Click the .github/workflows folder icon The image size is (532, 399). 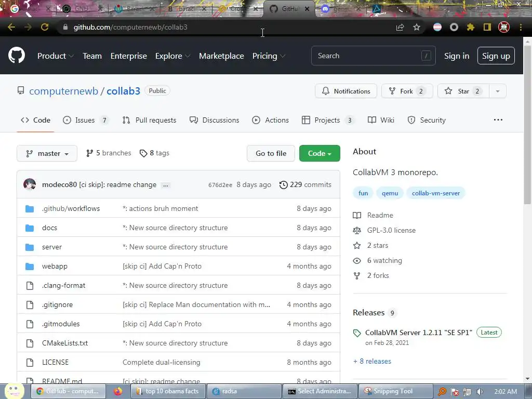coord(30,209)
